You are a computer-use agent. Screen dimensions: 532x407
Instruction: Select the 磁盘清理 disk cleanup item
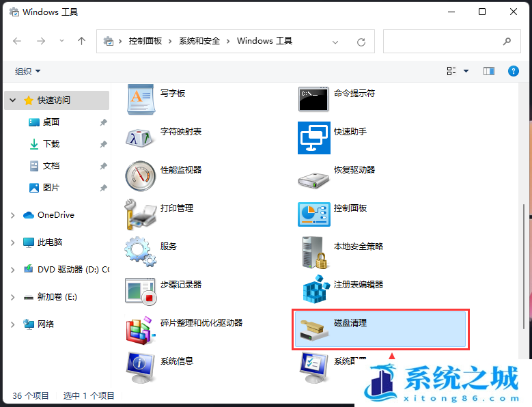379,329
